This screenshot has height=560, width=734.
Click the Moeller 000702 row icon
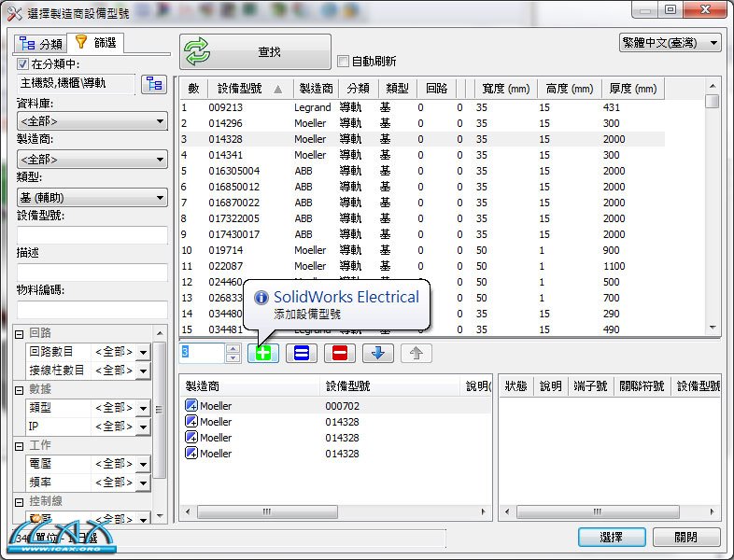coord(191,406)
